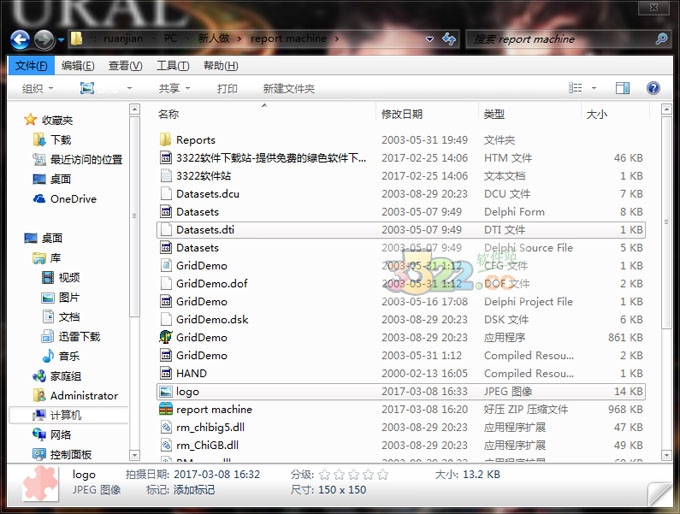Click the 打印 button
The width and height of the screenshot is (680, 514).
click(x=227, y=88)
